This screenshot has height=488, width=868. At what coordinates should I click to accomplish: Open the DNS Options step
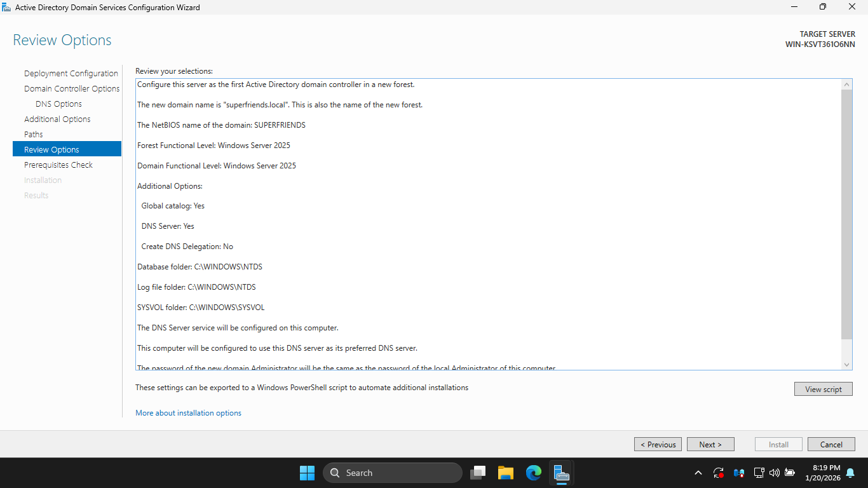(x=58, y=104)
